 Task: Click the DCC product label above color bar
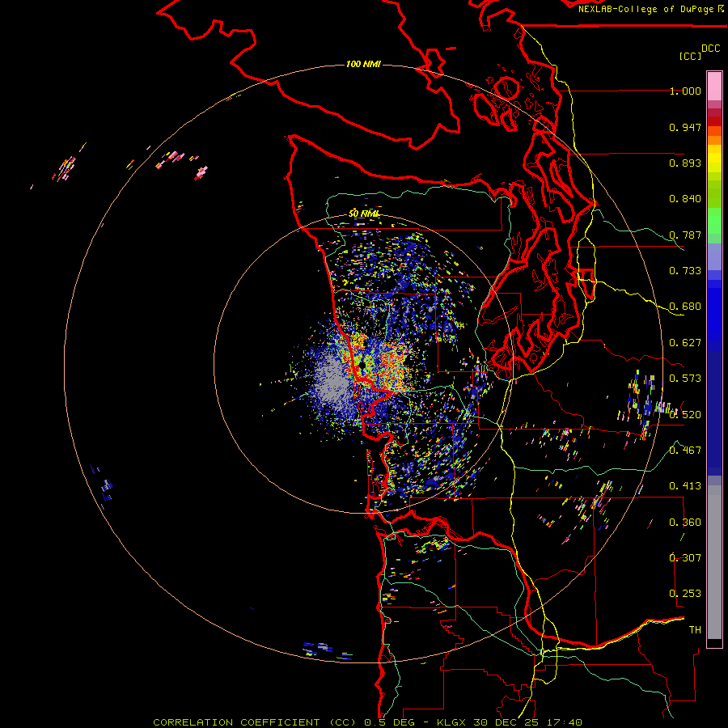click(x=710, y=49)
